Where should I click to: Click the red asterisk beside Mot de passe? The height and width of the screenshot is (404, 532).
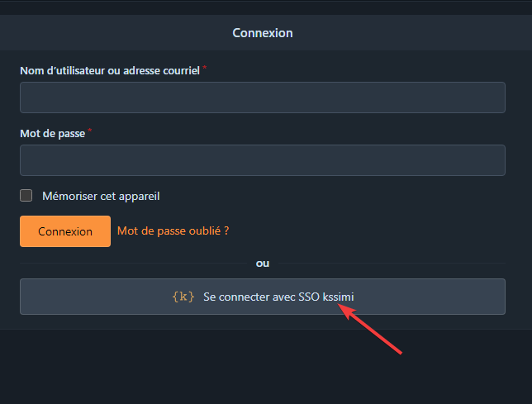(90, 131)
